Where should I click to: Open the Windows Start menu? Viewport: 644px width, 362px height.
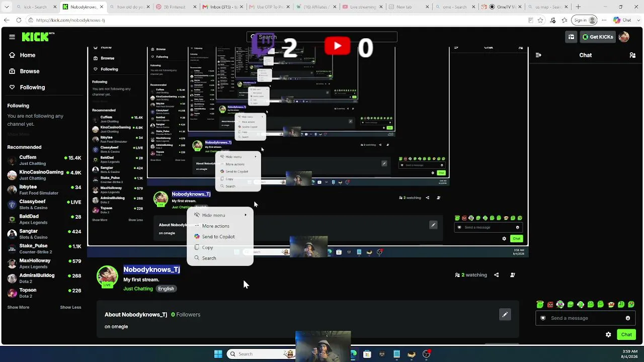click(x=218, y=354)
